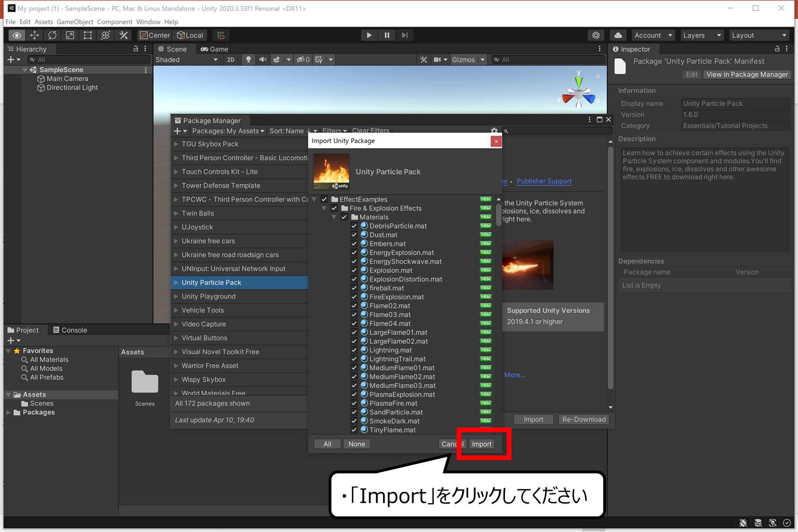
Task: Click View in Package Manager button
Action: (747, 74)
